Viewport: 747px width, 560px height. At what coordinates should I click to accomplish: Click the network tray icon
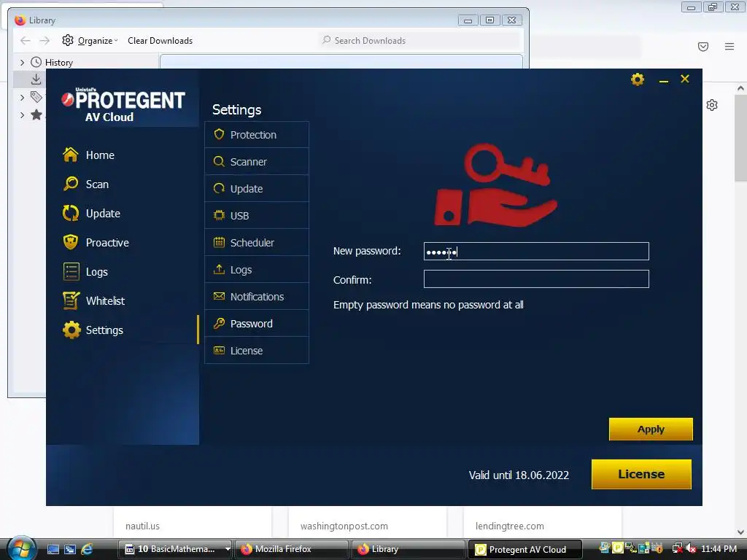677,549
